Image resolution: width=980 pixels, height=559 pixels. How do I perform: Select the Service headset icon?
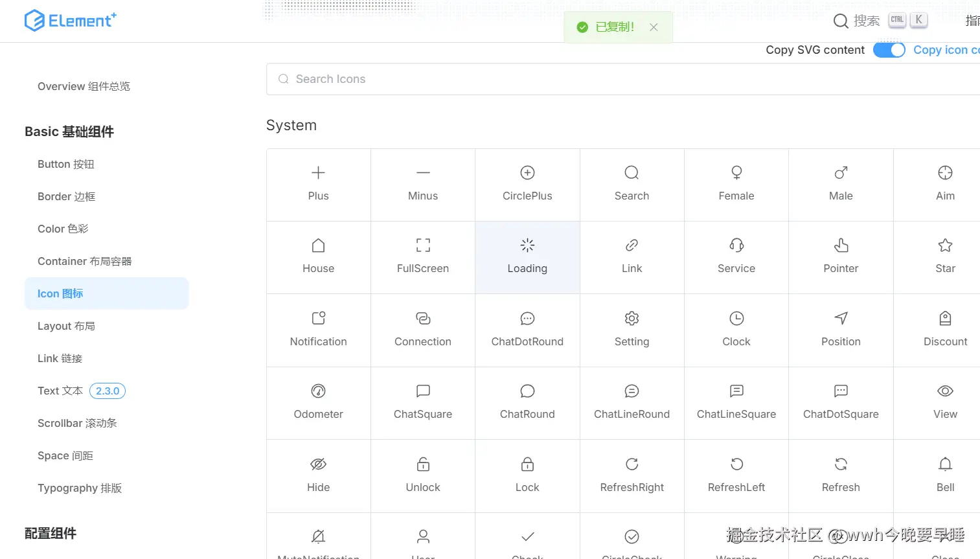pos(736,258)
